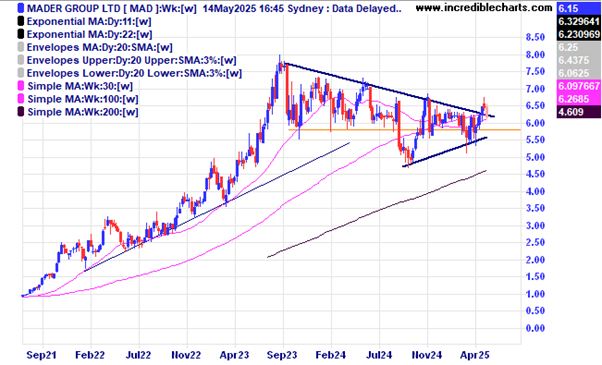
Task: Click the 2.00 price axis label
Action: 535,260
